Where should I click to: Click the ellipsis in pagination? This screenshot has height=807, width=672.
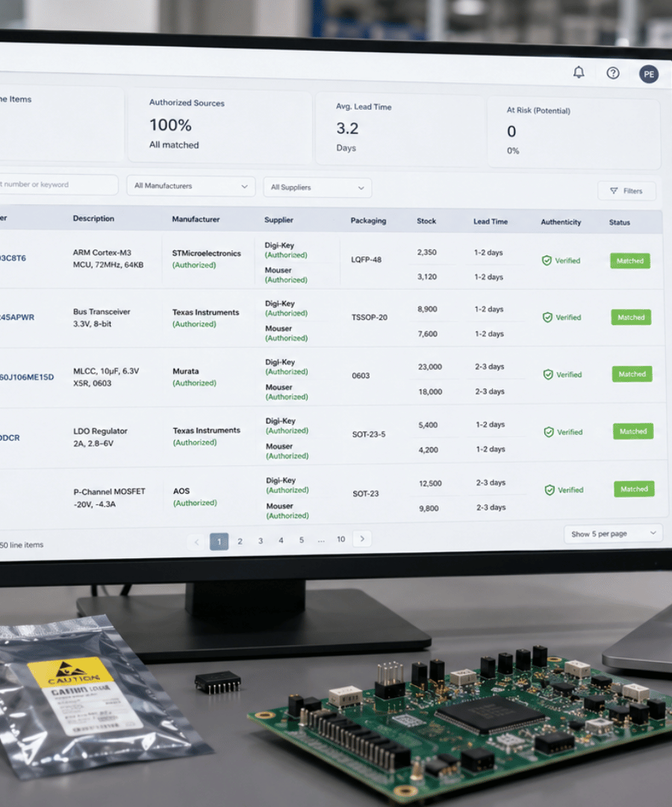pos(321,540)
